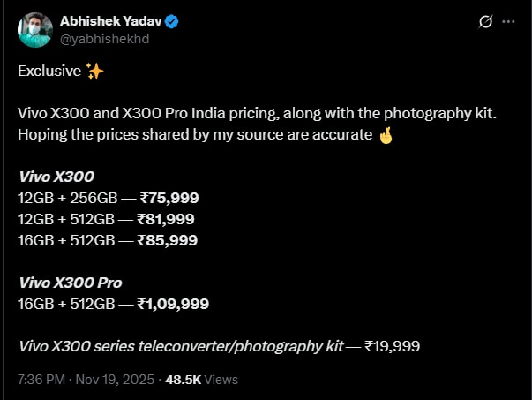The width and height of the screenshot is (532, 400).
Task: Click the Grok icon on the post
Action: click(x=483, y=21)
